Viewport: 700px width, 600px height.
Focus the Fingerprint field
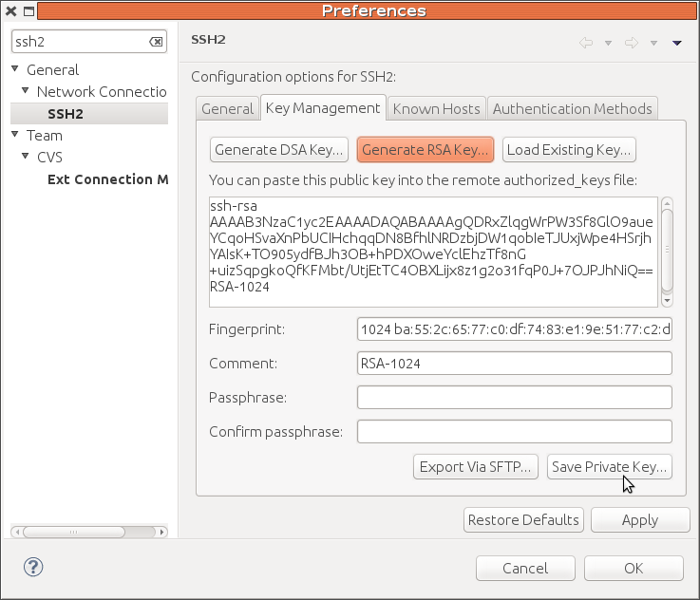click(x=514, y=329)
